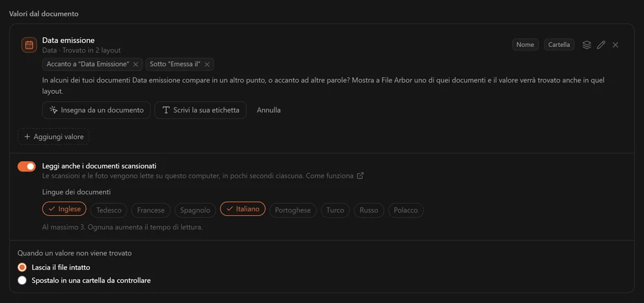Select the Spagnolo language
This screenshot has width=644, height=303.
coord(195,210)
